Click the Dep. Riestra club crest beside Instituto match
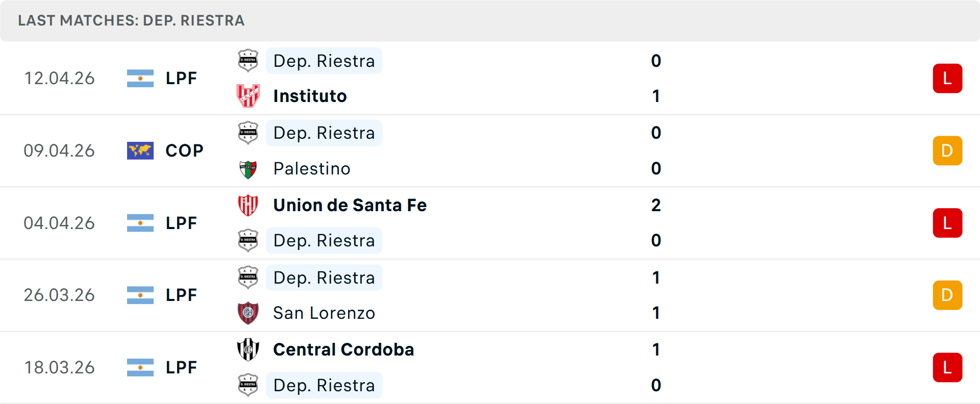 248,61
